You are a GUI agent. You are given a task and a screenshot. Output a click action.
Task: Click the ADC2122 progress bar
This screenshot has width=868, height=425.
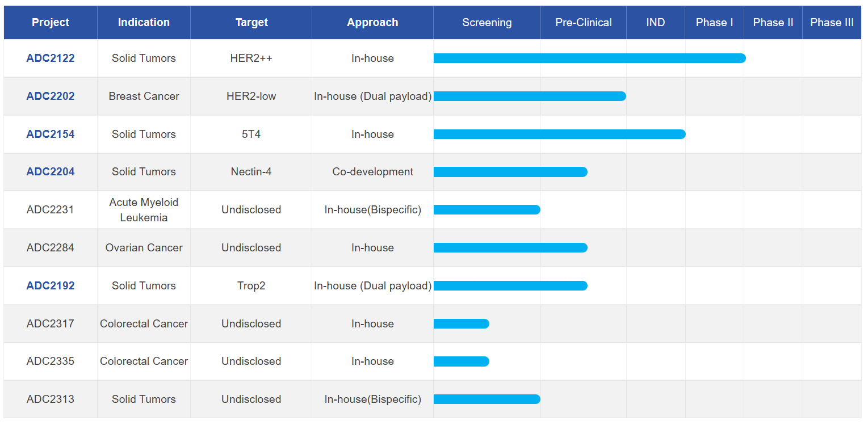[x=589, y=58]
